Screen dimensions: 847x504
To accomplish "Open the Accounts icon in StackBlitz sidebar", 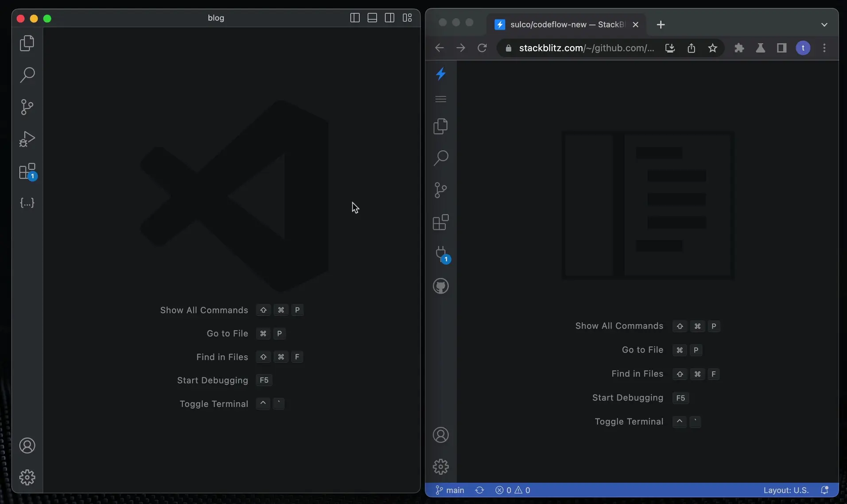I will pos(441,435).
